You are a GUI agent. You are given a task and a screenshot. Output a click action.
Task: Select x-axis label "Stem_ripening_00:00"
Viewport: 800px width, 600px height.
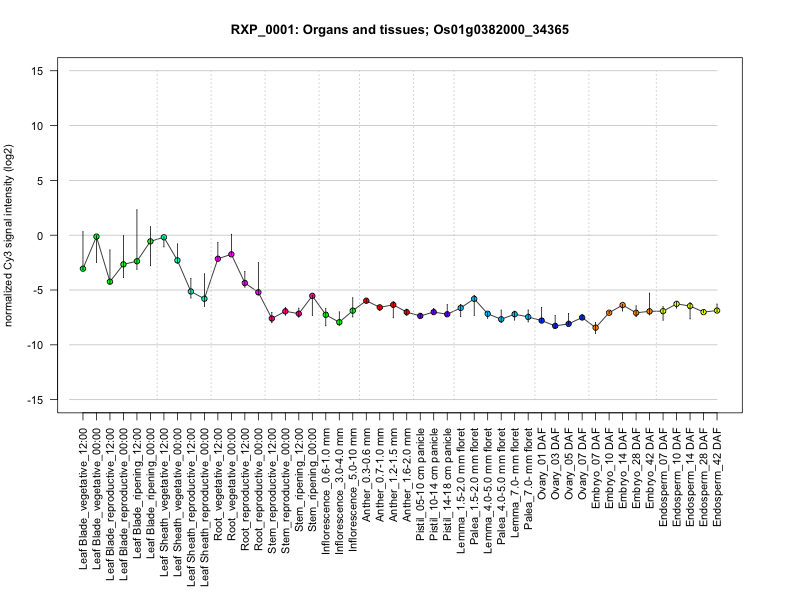coord(313,480)
